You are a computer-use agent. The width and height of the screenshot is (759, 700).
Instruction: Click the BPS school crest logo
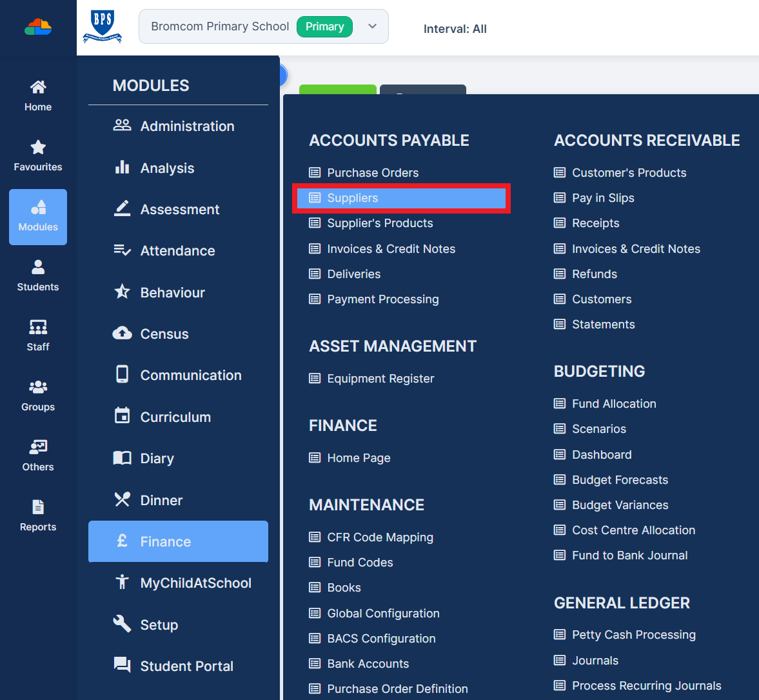103,26
